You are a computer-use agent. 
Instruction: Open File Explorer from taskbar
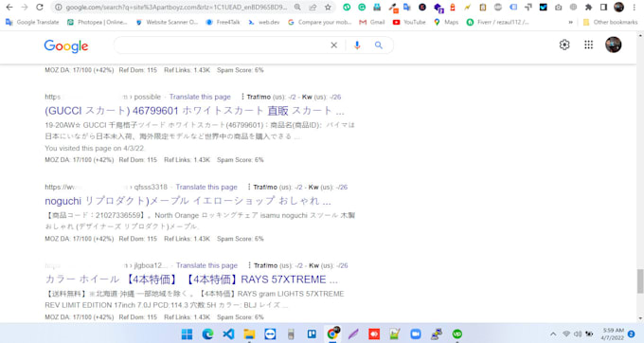pos(249,334)
